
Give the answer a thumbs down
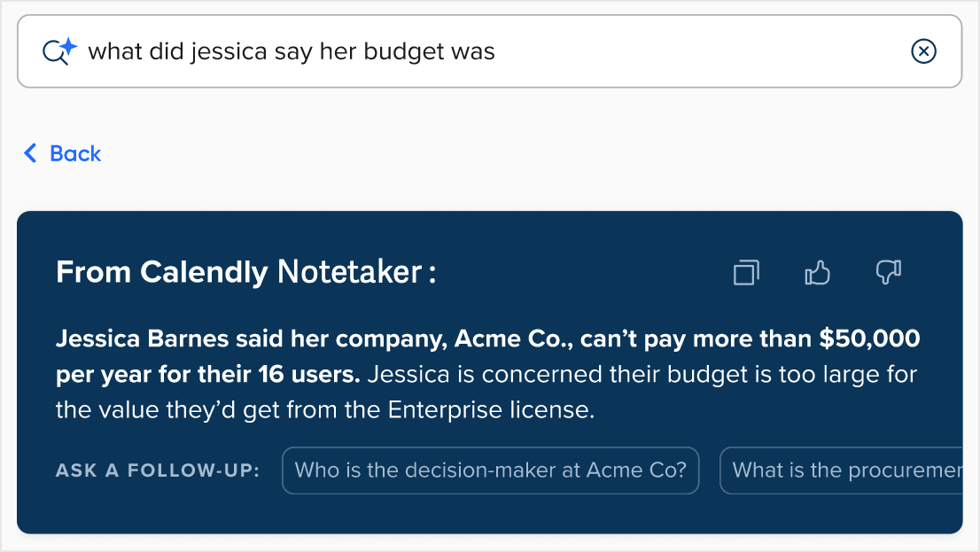[888, 273]
